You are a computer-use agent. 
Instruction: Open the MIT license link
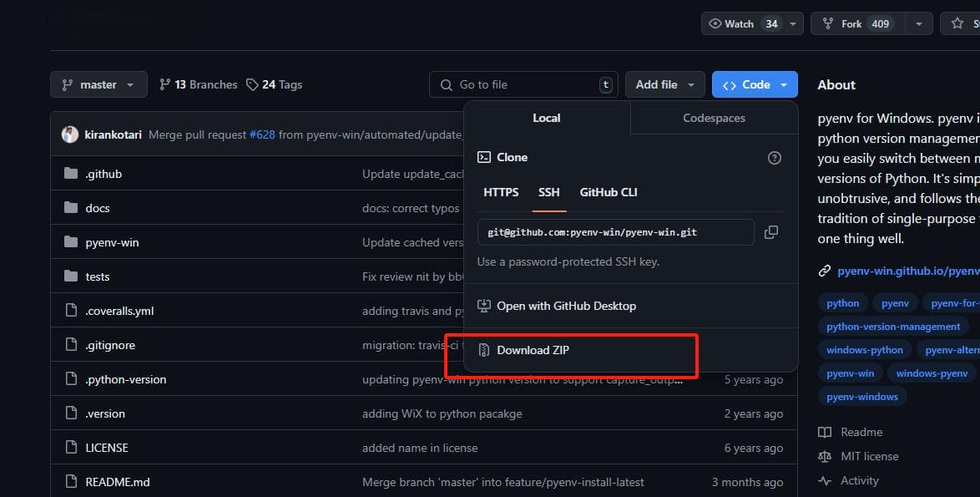click(x=869, y=456)
